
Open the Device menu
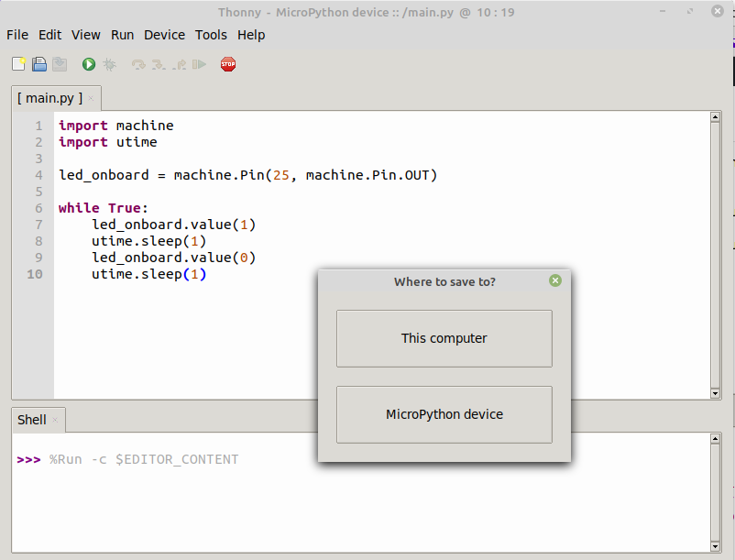[165, 35]
